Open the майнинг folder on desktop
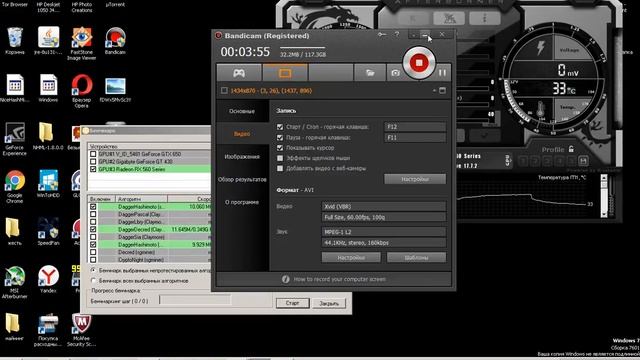The image size is (640, 360). pos(15,327)
